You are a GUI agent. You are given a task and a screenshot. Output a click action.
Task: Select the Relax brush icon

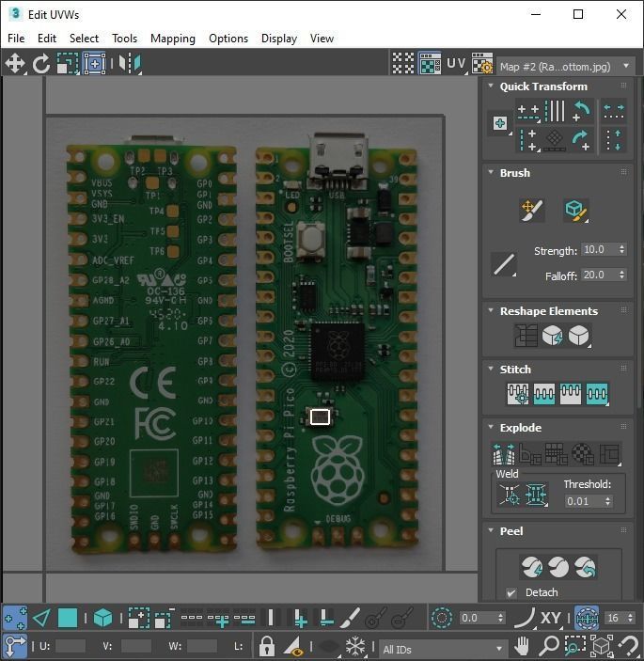tap(575, 210)
